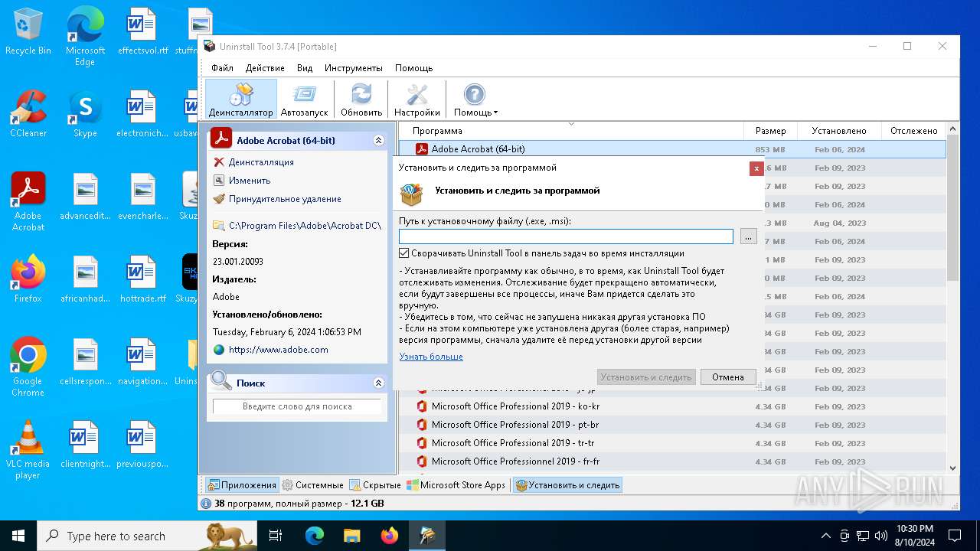Screen dimensions: 980x551
Task: Click Изменить in the side panel
Action: pos(250,181)
